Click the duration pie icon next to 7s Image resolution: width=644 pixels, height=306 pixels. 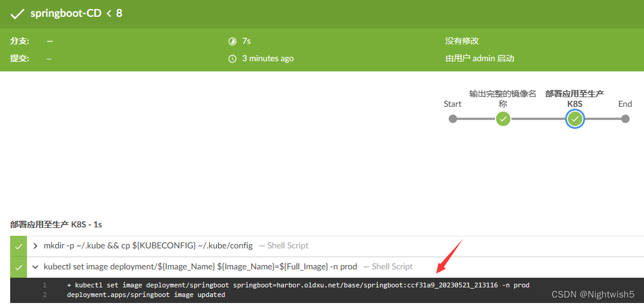(232, 41)
